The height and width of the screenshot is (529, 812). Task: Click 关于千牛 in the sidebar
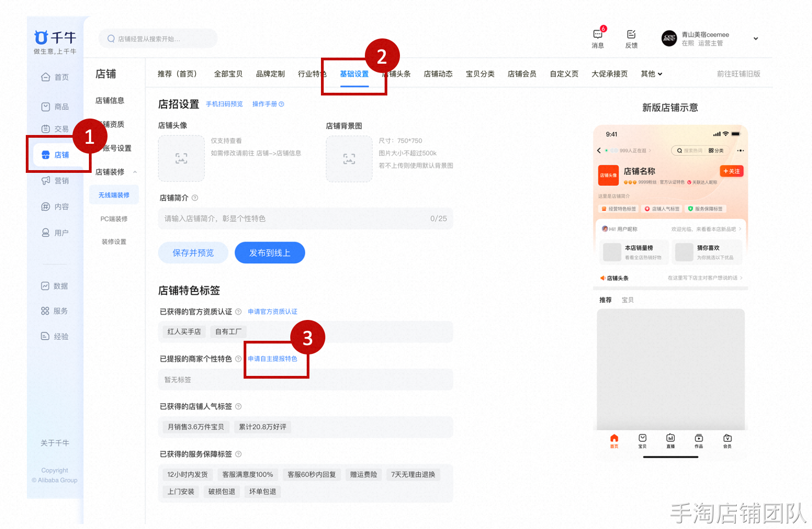(55, 443)
